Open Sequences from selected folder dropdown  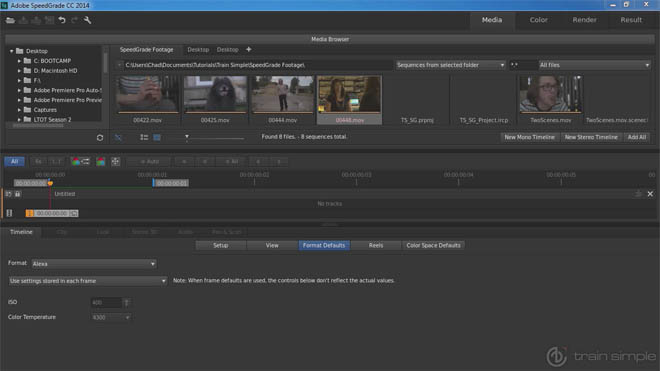coord(450,65)
